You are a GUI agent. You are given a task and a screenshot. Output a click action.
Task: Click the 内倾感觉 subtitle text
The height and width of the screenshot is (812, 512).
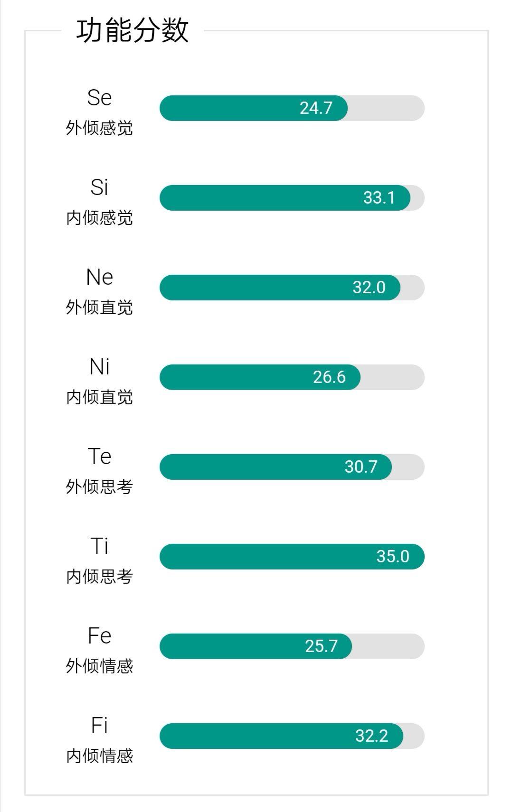[99, 218]
